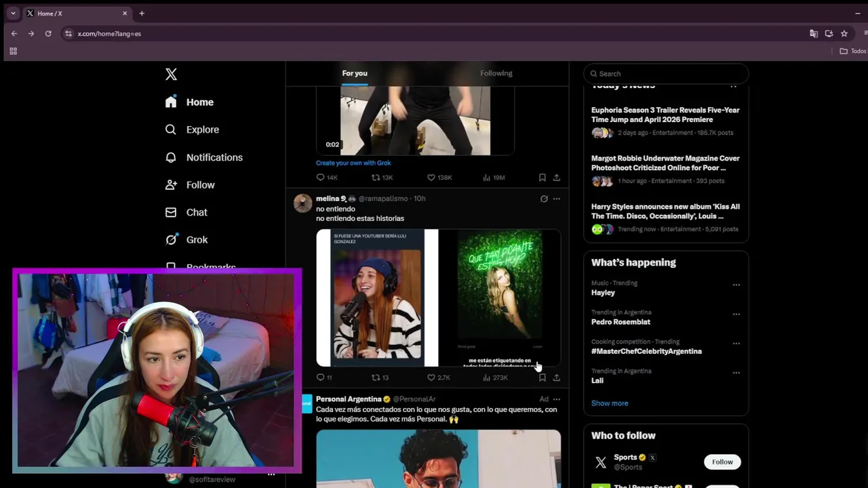The width and height of the screenshot is (868, 488).
Task: View analytics of melina's 273K views
Action: [495, 378]
